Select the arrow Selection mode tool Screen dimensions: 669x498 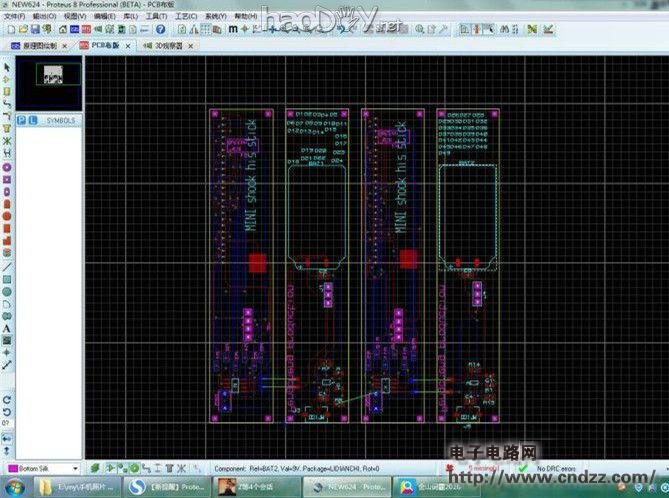tap(7, 67)
